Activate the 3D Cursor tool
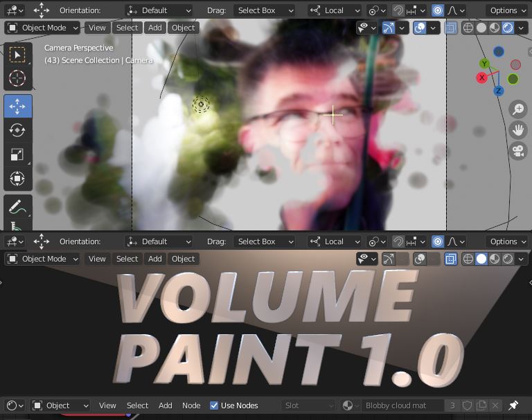This screenshot has width=532, height=420. tap(17, 78)
